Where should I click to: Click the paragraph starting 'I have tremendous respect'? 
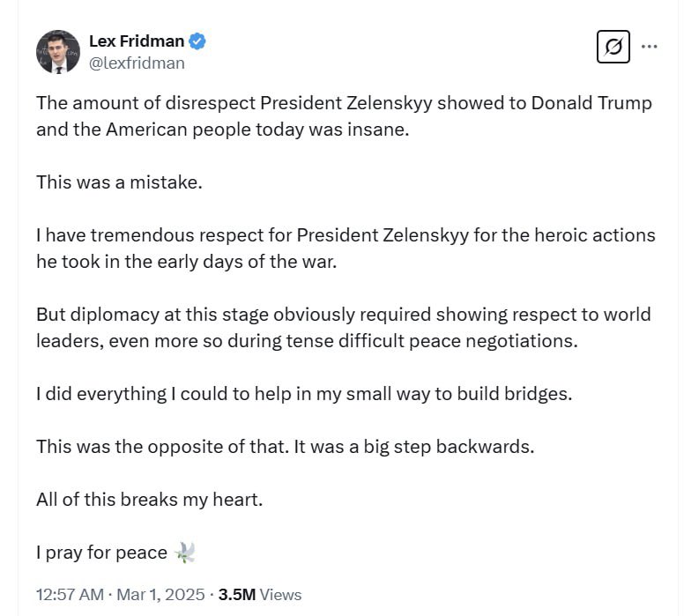(x=344, y=248)
